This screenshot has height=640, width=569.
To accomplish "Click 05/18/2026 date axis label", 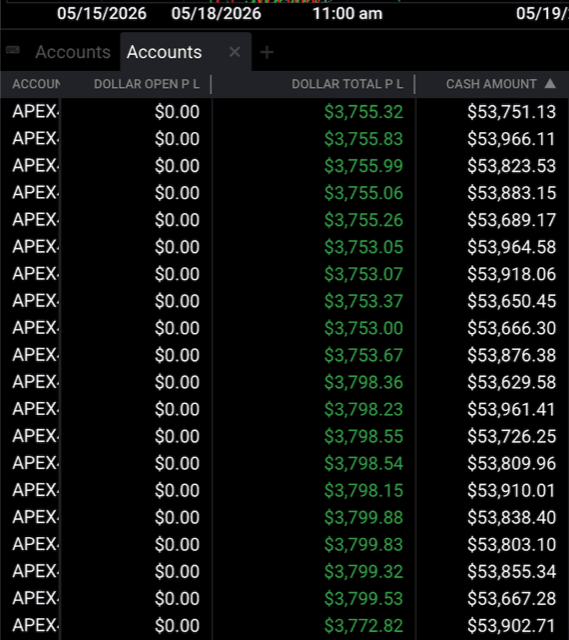I will [216, 13].
